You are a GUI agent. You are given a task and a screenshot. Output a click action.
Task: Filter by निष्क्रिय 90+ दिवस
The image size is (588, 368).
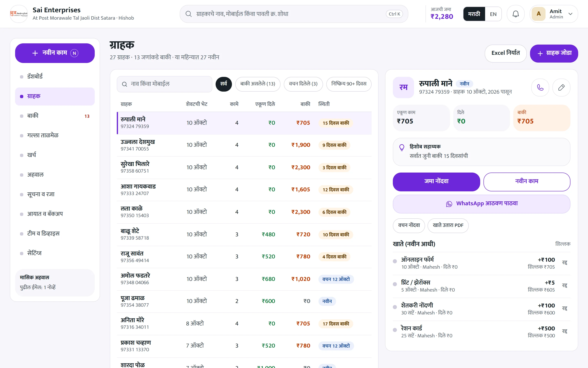pos(349,84)
